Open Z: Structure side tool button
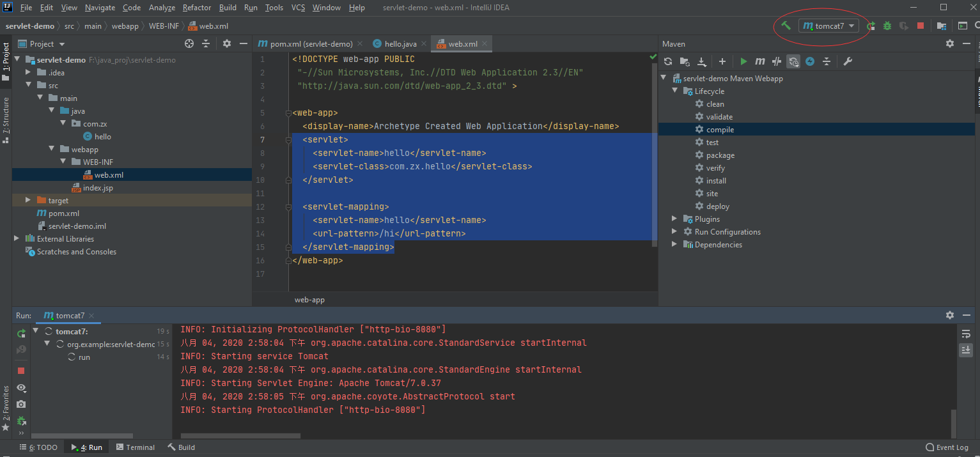Screen dimensions: 980x457 coord(6,120)
